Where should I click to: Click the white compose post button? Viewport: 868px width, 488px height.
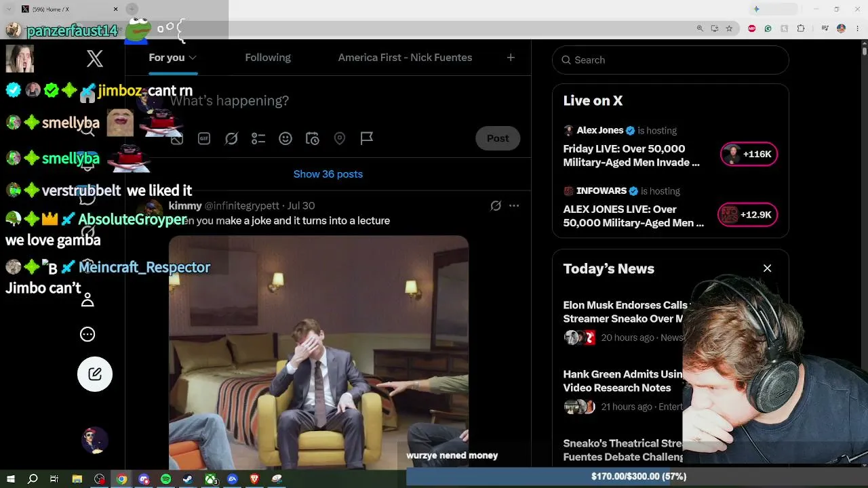coord(95,374)
